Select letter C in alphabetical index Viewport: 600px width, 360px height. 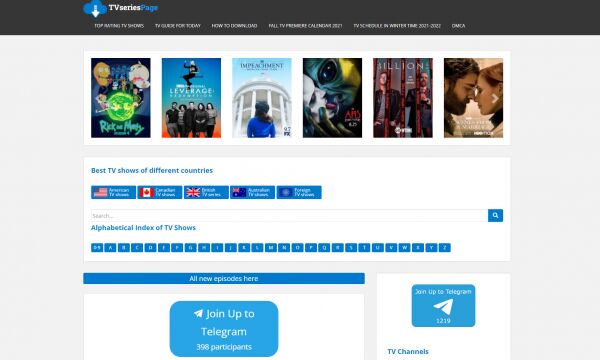point(137,248)
